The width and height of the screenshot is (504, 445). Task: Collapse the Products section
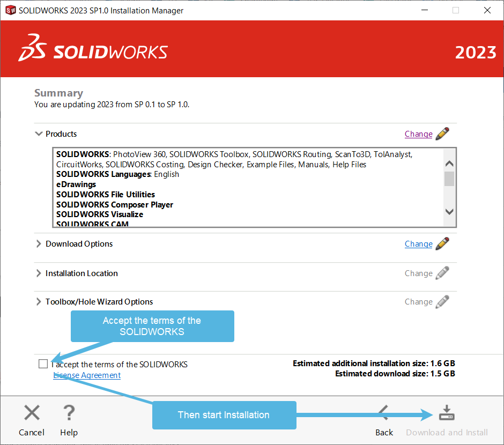click(39, 133)
